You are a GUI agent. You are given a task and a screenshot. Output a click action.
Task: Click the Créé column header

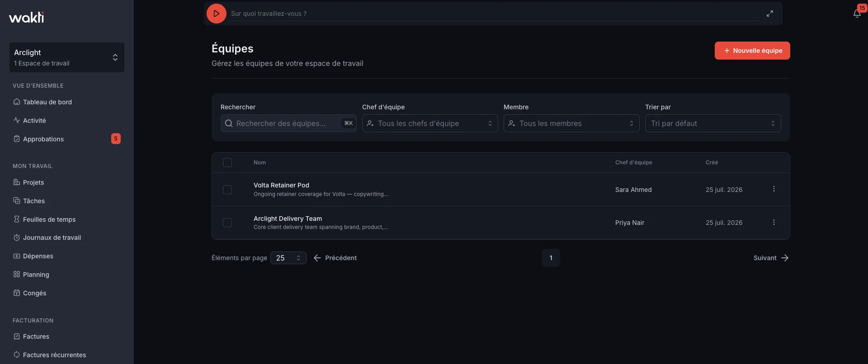[x=712, y=163]
